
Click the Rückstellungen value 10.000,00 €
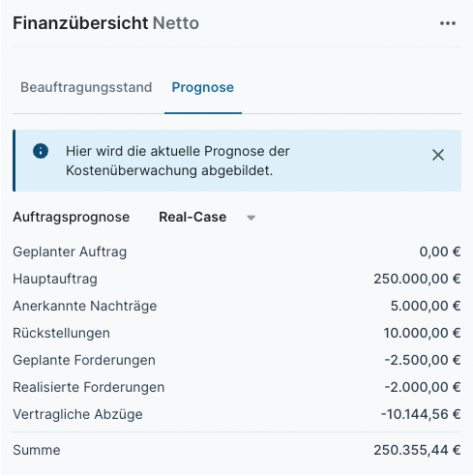(x=422, y=333)
